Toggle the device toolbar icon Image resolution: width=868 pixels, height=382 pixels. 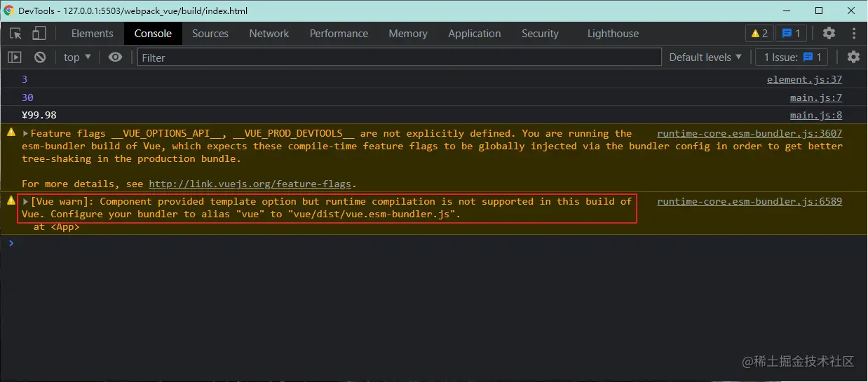pos(39,34)
